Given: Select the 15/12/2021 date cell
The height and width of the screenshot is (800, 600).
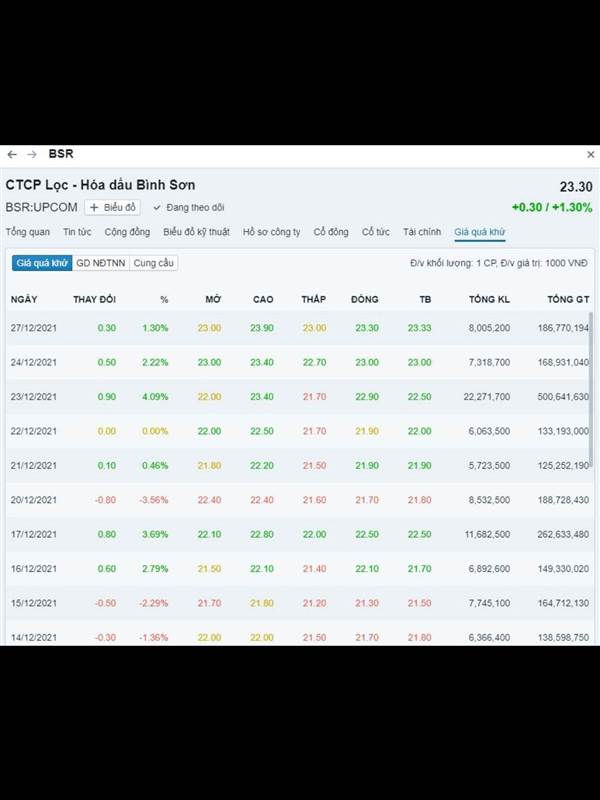Looking at the screenshot, I should (x=34, y=603).
